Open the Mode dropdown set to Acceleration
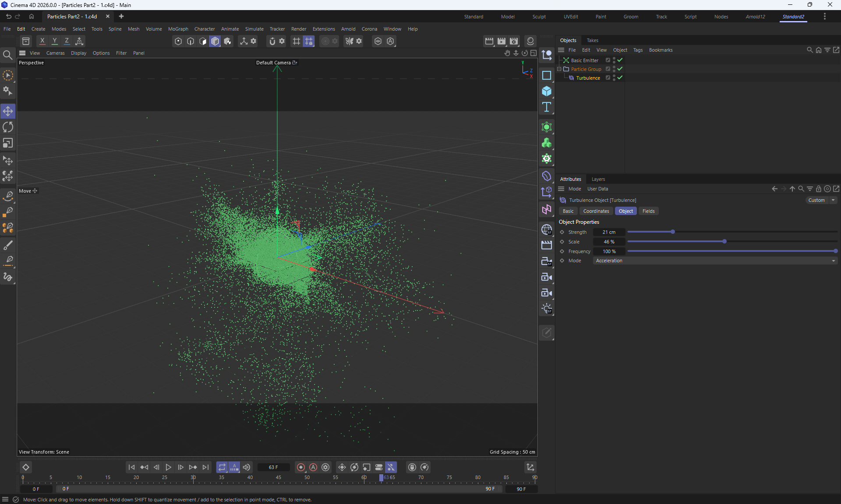The width and height of the screenshot is (841, 504). [715, 261]
